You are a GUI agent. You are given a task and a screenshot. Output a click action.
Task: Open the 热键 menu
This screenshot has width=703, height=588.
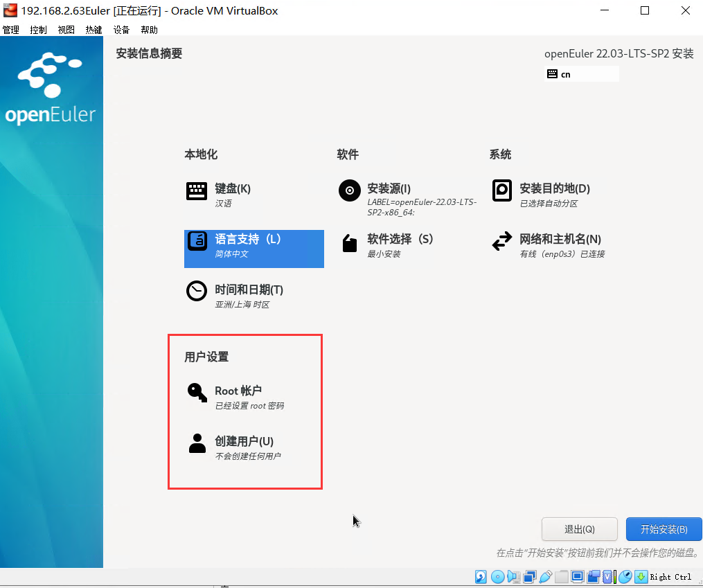[x=94, y=30]
